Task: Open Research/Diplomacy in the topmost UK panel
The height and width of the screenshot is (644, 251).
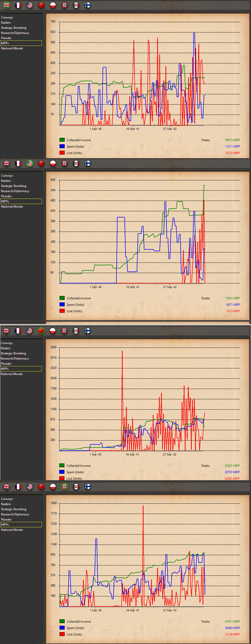Action: coord(15,33)
